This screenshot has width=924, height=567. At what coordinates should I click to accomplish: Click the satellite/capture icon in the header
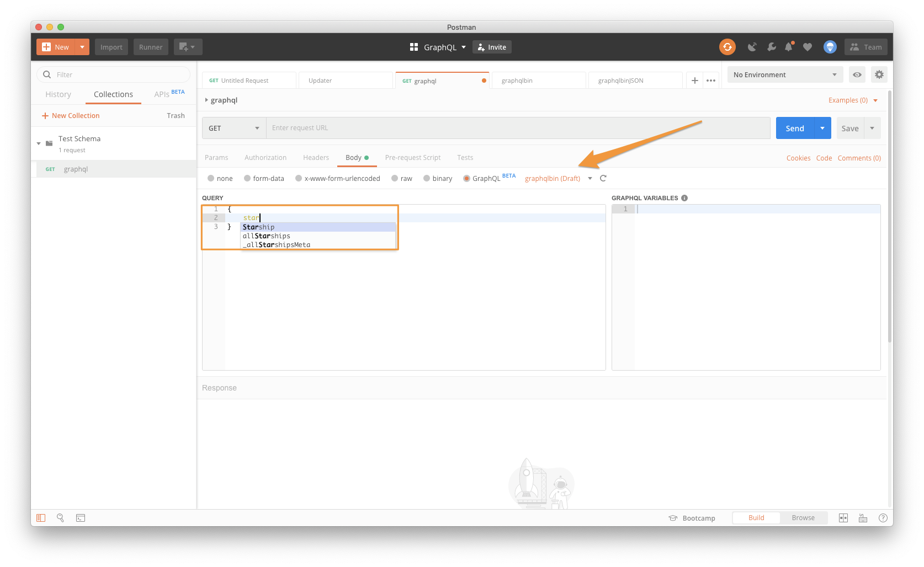[x=752, y=47]
